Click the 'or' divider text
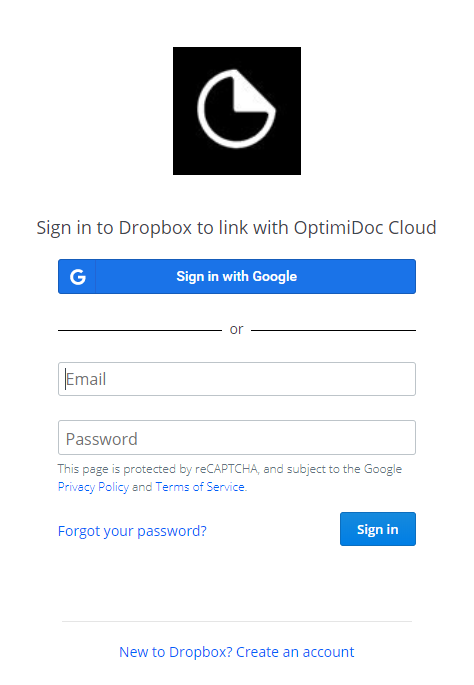The image size is (474, 685). click(236, 329)
